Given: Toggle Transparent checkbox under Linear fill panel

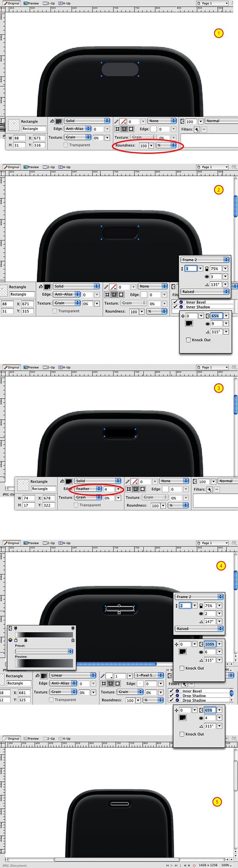Looking at the screenshot, I should click(51, 700).
